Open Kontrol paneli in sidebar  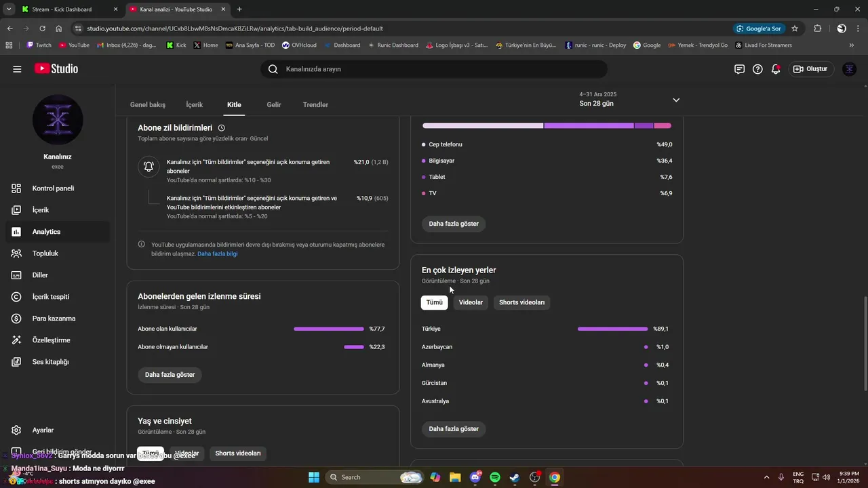[58, 188]
